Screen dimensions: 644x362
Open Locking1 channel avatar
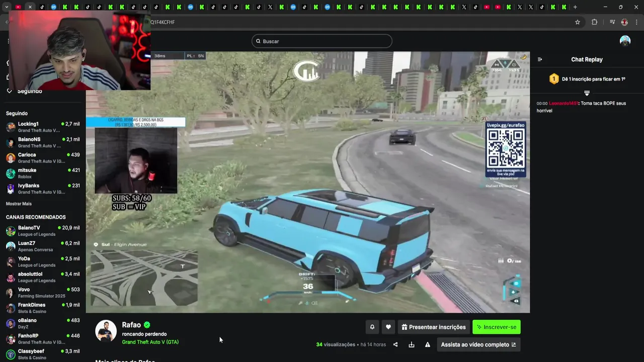[x=11, y=127]
